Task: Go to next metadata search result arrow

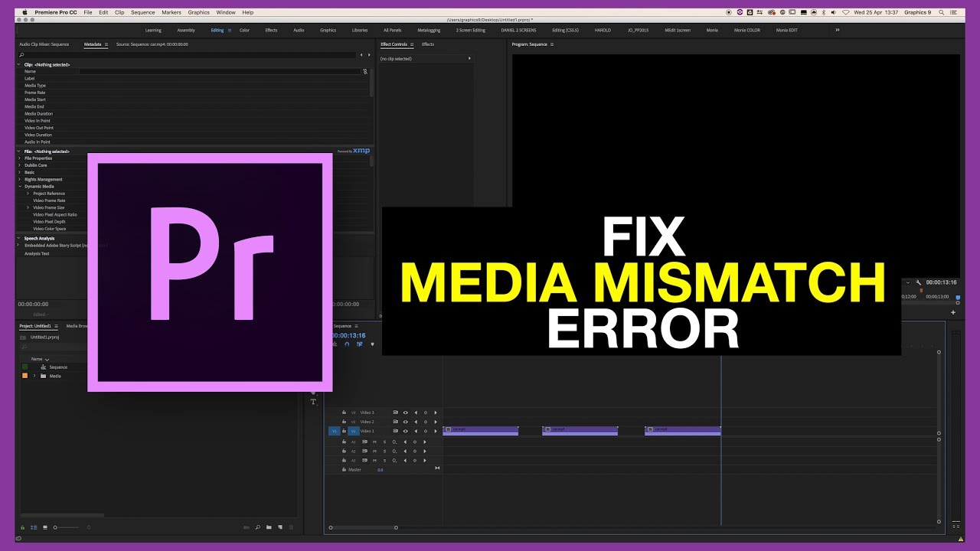Action: (371, 55)
